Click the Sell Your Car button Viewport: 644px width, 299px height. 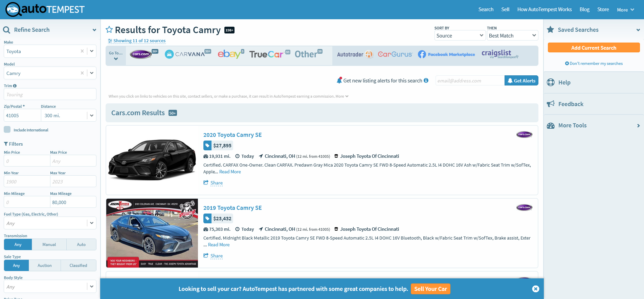coord(430,289)
